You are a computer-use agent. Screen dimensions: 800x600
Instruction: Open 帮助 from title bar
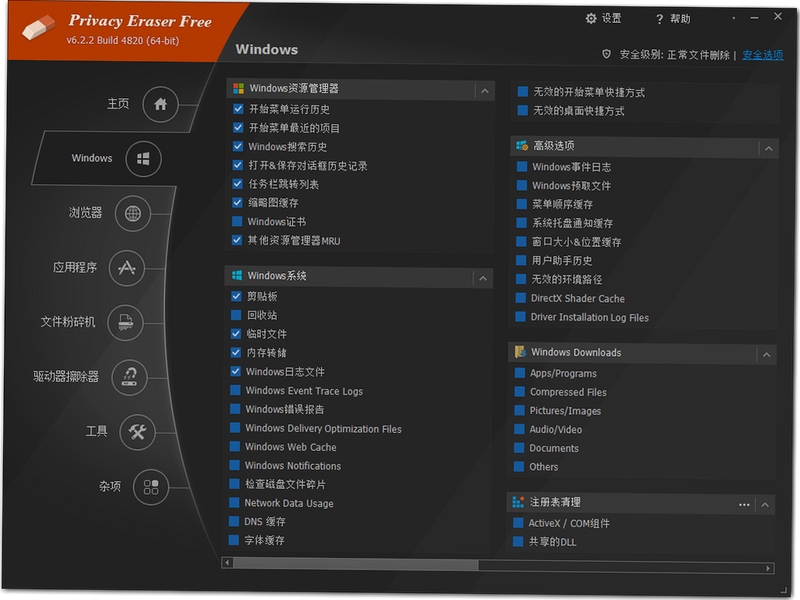pyautogui.click(x=680, y=19)
